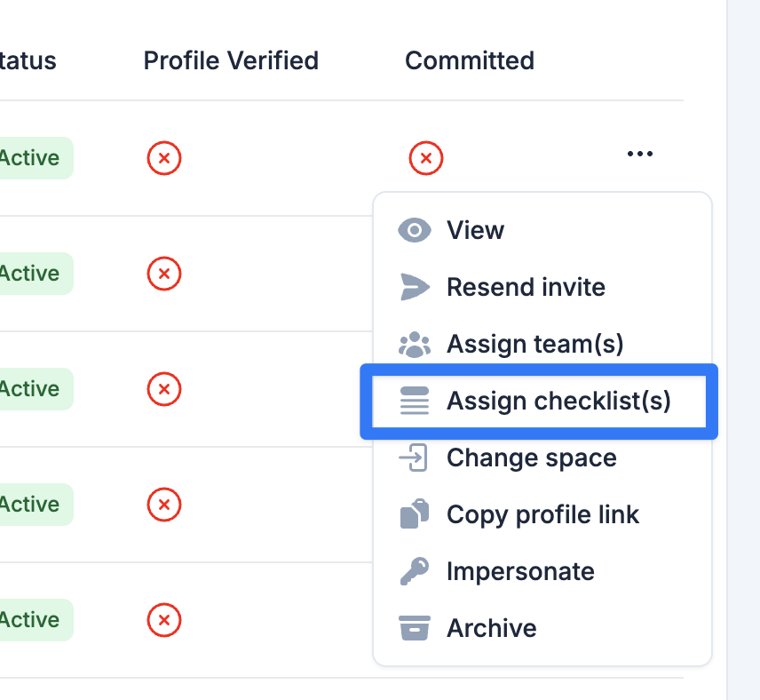Choose Copy profile link text

coord(542,514)
